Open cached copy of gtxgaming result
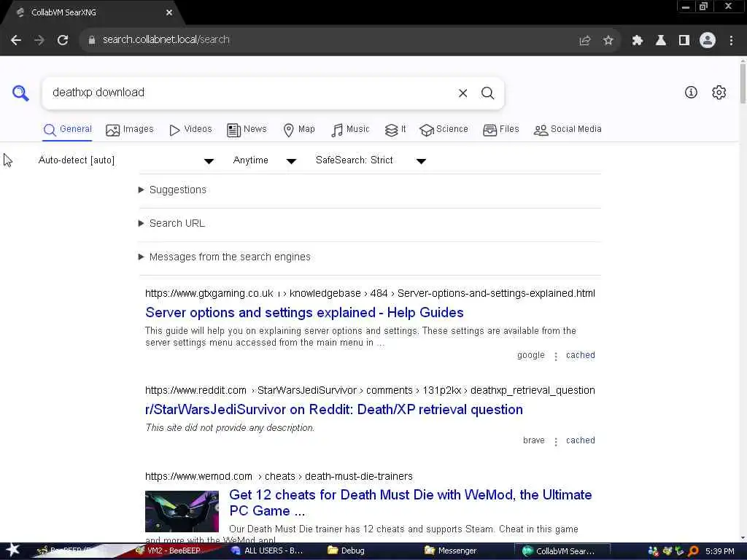Image resolution: width=747 pixels, height=560 pixels. click(x=580, y=355)
